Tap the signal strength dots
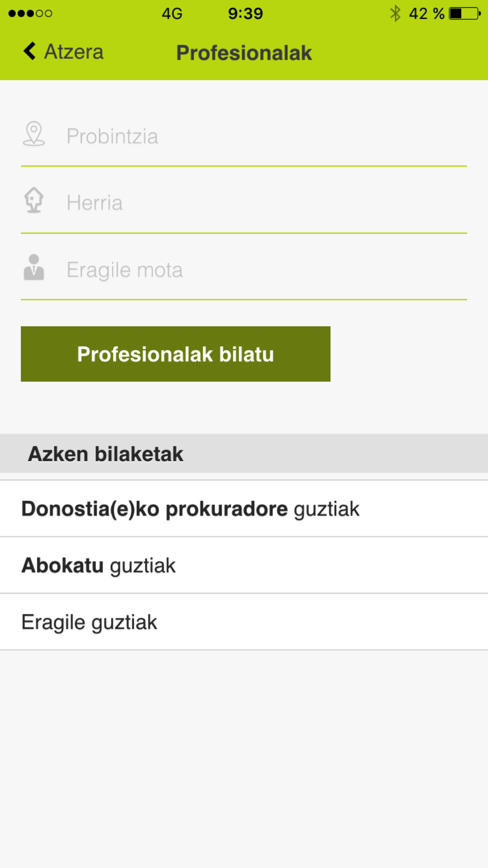This screenshot has height=868, width=488. click(30, 13)
